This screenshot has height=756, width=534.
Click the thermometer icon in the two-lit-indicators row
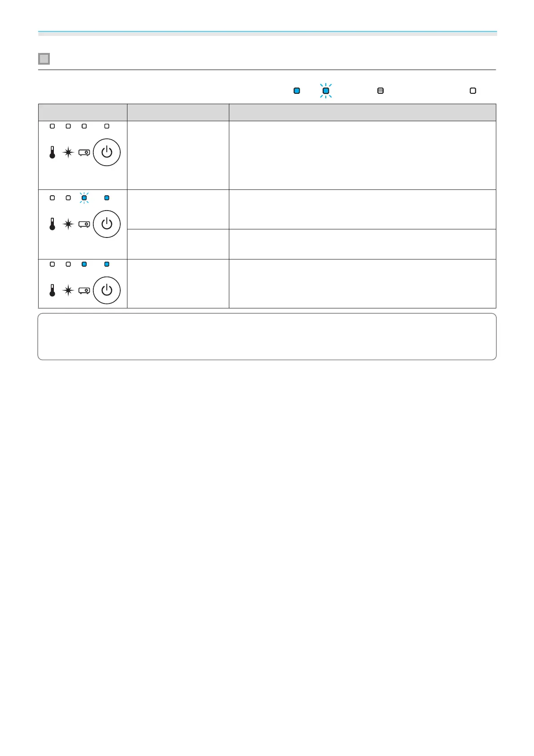coord(53,290)
